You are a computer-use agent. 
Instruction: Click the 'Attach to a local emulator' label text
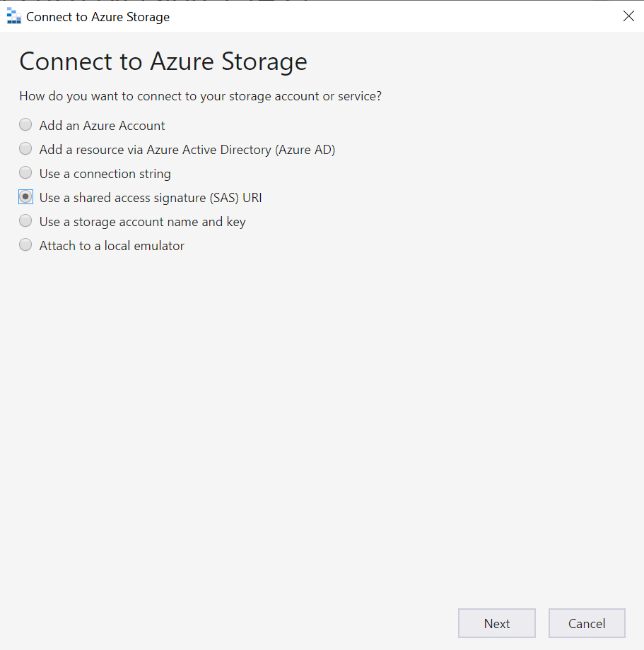[x=112, y=245]
